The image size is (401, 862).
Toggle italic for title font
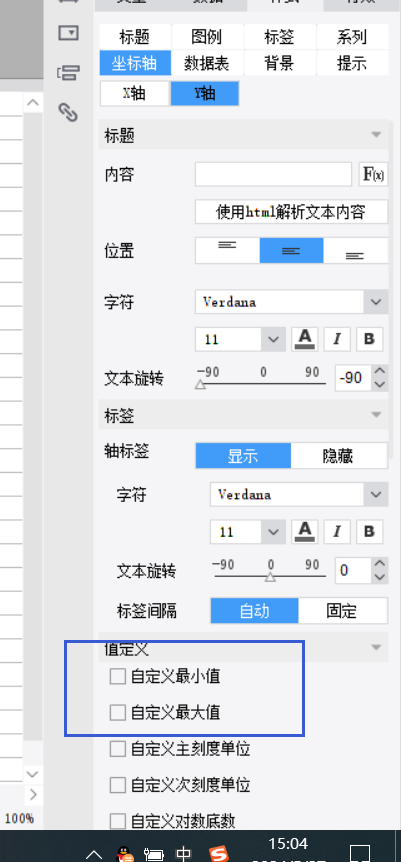tap(337, 339)
